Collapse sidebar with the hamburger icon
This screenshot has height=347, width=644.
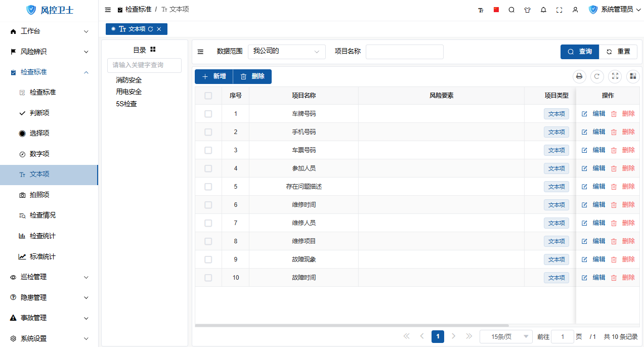[108, 10]
